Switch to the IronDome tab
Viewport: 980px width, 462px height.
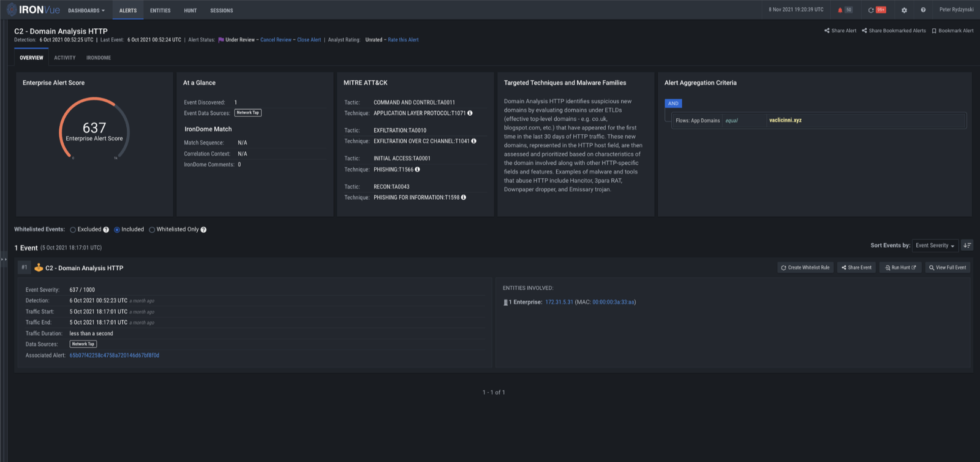click(x=99, y=58)
